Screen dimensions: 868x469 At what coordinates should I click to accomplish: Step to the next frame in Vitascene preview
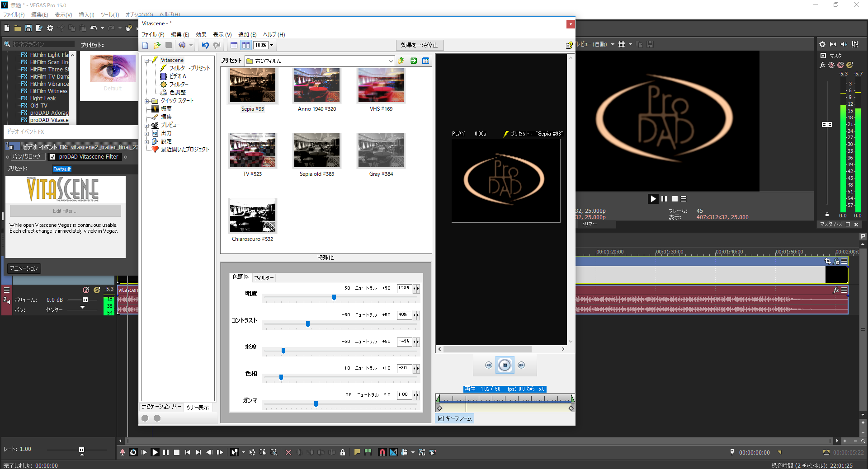[x=521, y=365]
